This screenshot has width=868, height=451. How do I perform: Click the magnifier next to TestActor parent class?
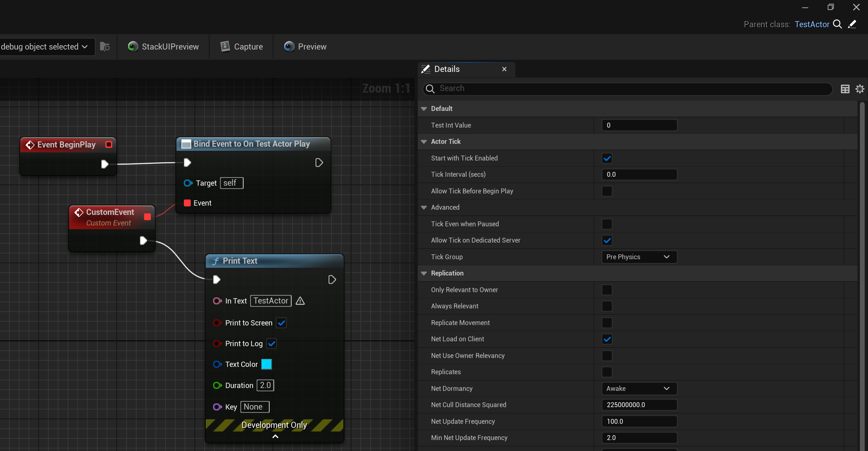tap(837, 24)
